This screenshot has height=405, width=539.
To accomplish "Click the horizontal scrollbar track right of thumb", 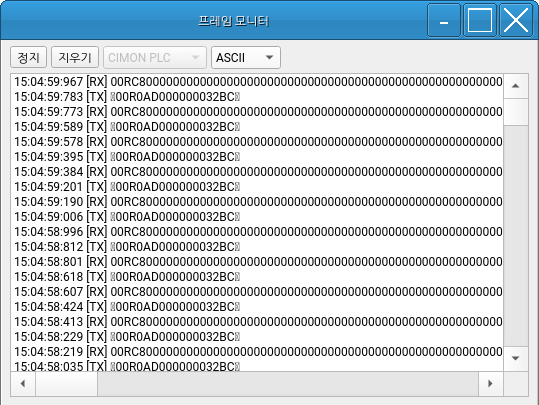I will click(x=288, y=383).
